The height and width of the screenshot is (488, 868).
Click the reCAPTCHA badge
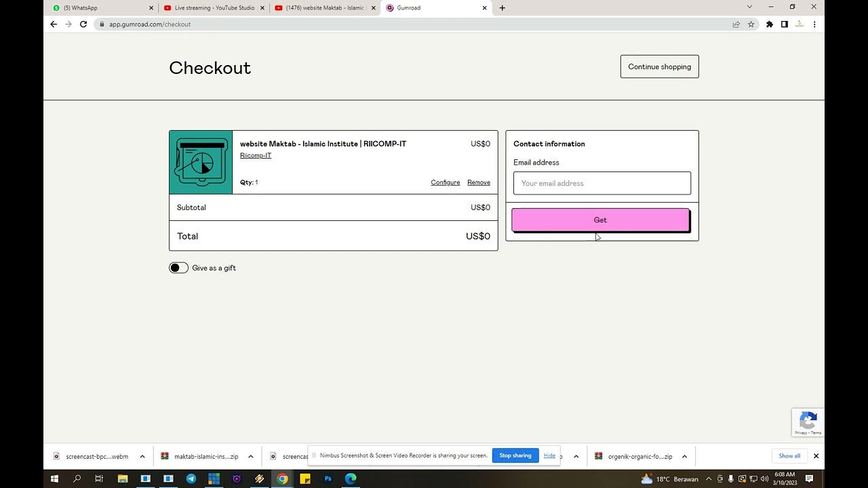click(808, 422)
